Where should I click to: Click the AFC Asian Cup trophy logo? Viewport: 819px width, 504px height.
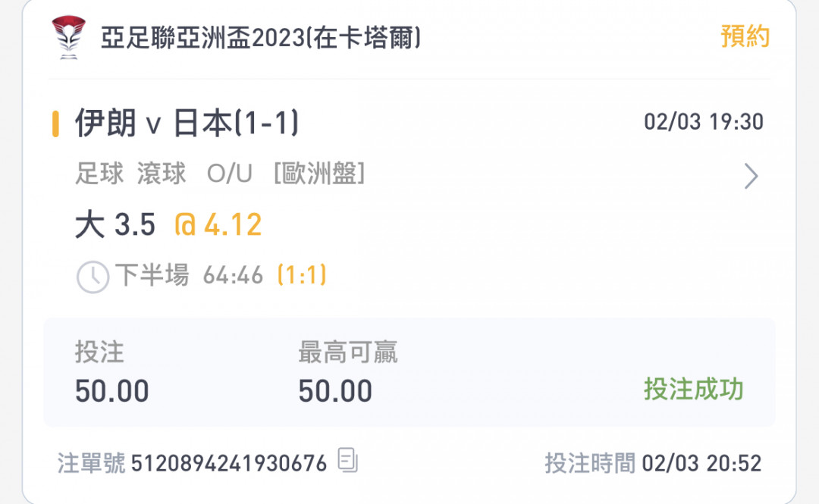click(68, 37)
